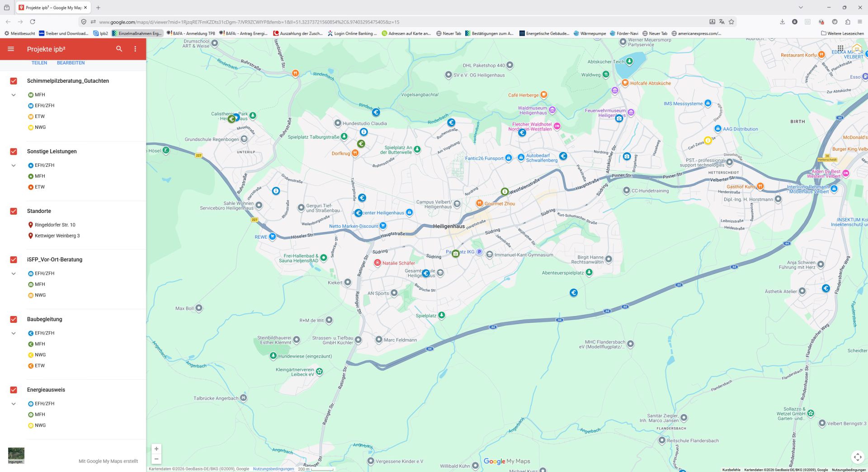Click the Immanuel-Kant-Gymnasium marker
Screen dimensions: 868x472
click(x=490, y=255)
